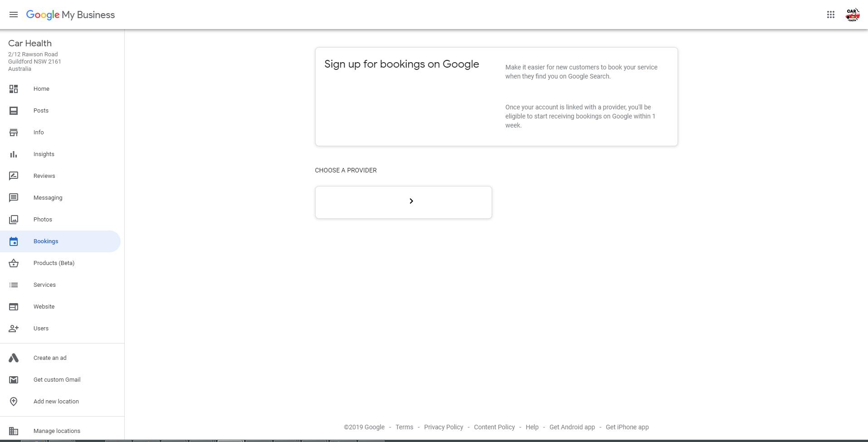Open Services from the sidebar
The height and width of the screenshot is (442, 868).
pyautogui.click(x=60, y=285)
